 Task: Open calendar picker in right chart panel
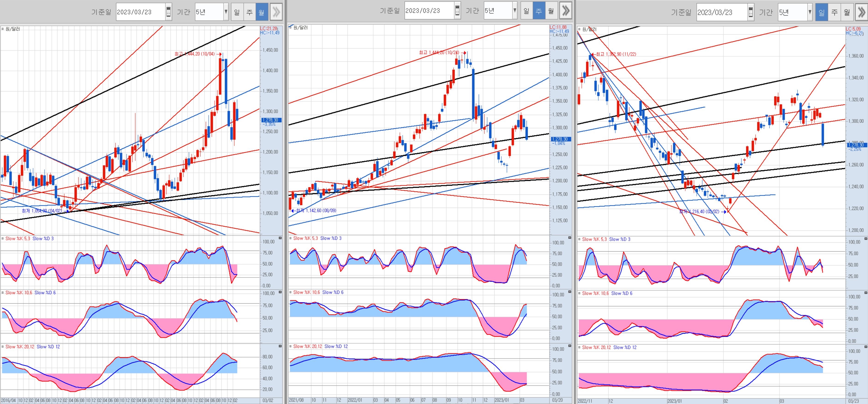click(x=750, y=12)
